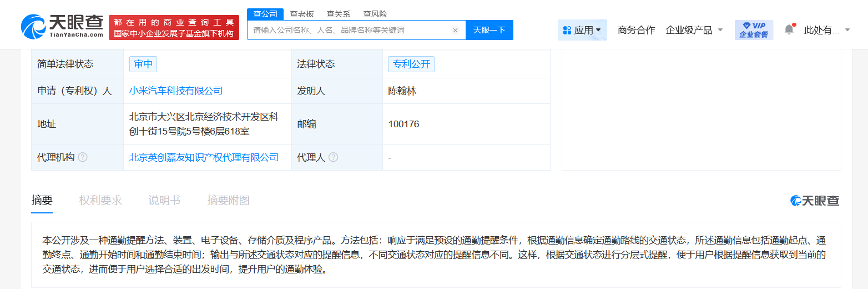Open 小米汽车科技有限公司 company link
Screen dimensions: 868x289
coord(176,91)
